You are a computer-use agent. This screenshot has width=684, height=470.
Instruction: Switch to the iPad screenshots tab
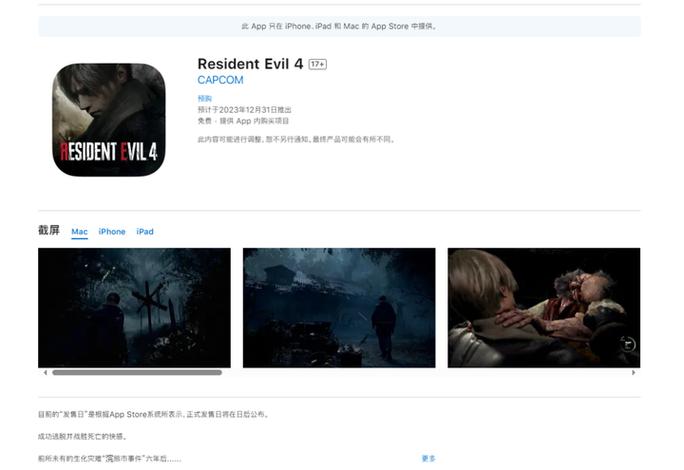(145, 232)
